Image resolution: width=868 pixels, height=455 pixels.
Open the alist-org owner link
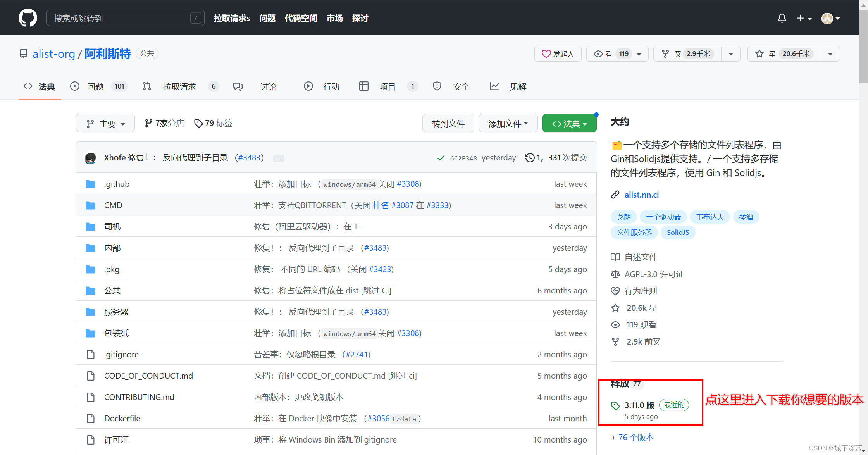tap(54, 53)
